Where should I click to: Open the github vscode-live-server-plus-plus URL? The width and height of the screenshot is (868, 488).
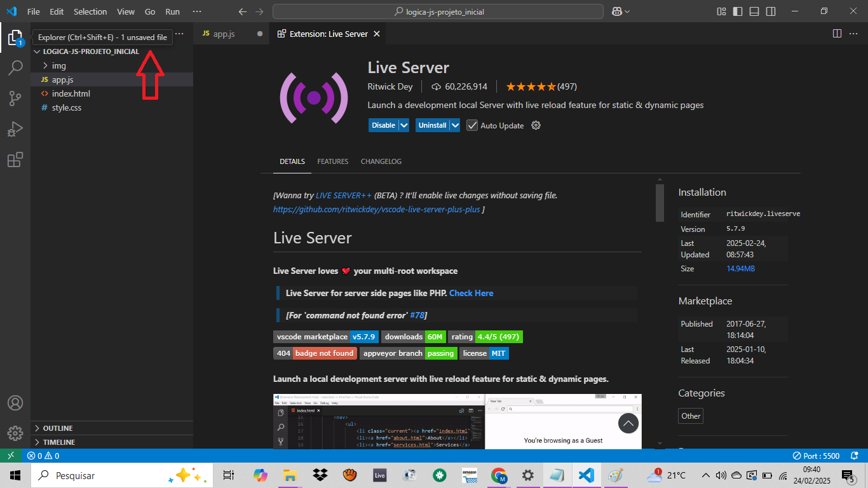tap(377, 209)
